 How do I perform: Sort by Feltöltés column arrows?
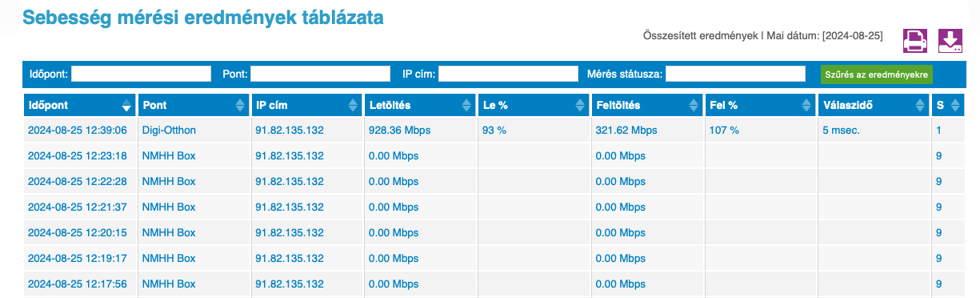point(694,106)
